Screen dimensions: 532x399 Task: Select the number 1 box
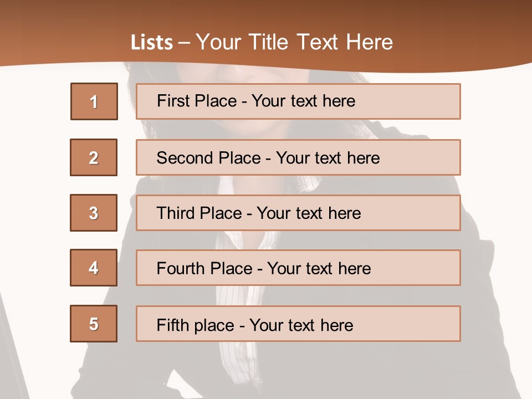coord(94,101)
